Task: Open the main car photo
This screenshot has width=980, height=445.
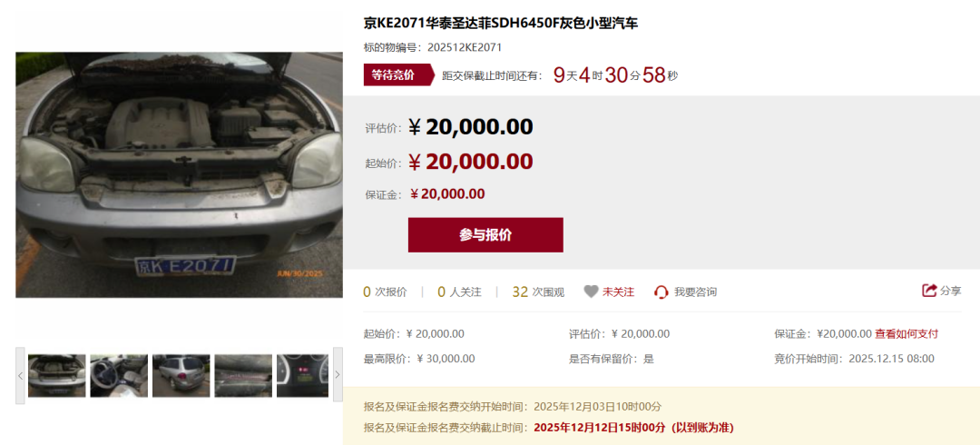Action: tap(179, 174)
